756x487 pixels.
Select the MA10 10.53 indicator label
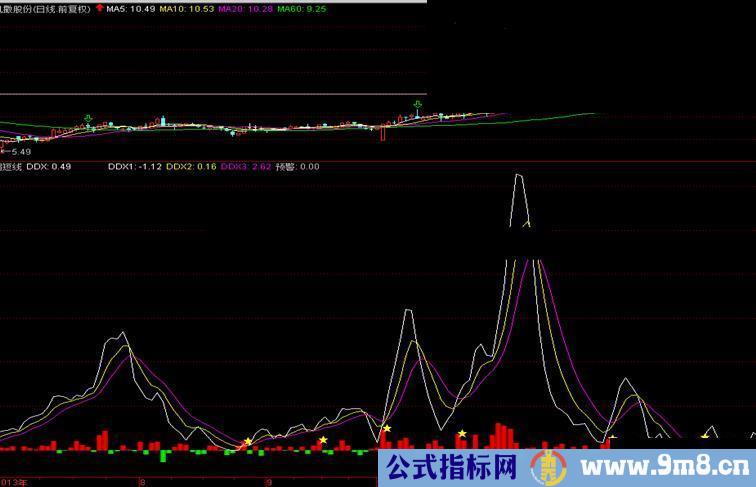point(187,8)
